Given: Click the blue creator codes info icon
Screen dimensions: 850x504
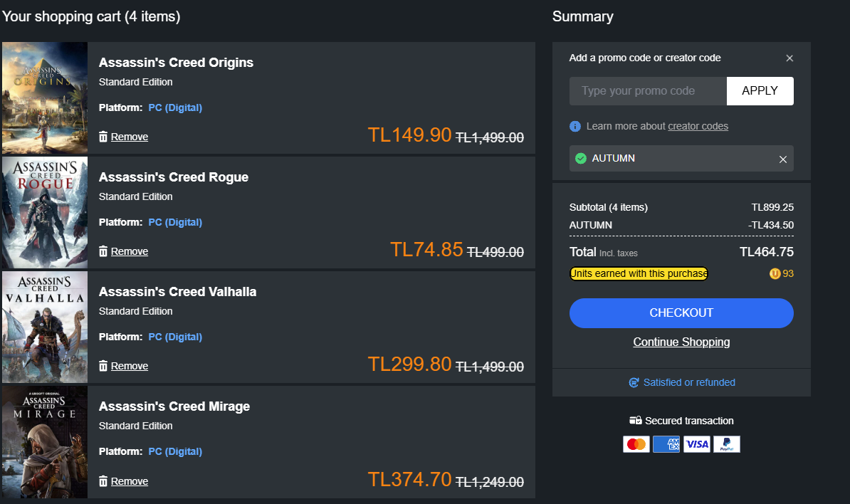Looking at the screenshot, I should pyautogui.click(x=575, y=126).
